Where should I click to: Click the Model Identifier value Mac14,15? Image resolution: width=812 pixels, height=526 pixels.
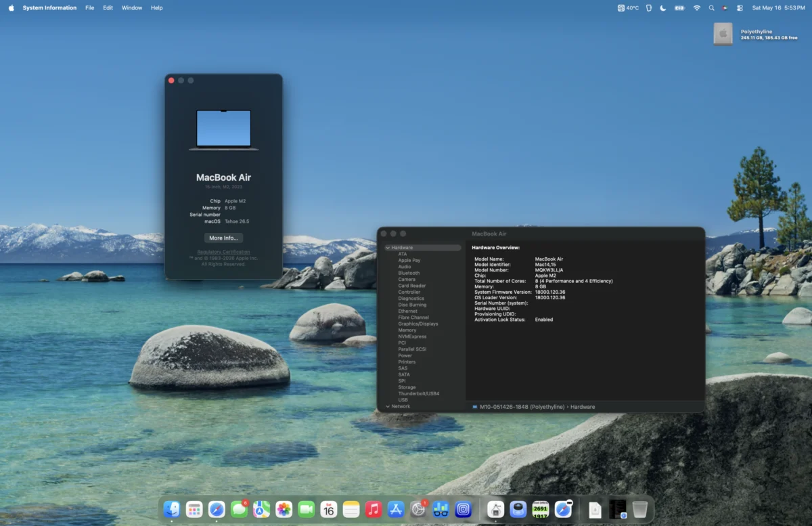pyautogui.click(x=547, y=265)
